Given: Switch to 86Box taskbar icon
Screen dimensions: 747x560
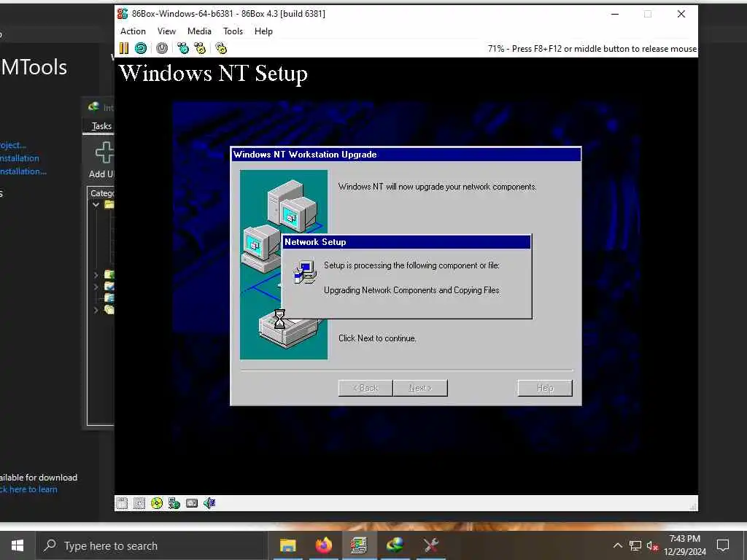Looking at the screenshot, I should click(359, 545).
